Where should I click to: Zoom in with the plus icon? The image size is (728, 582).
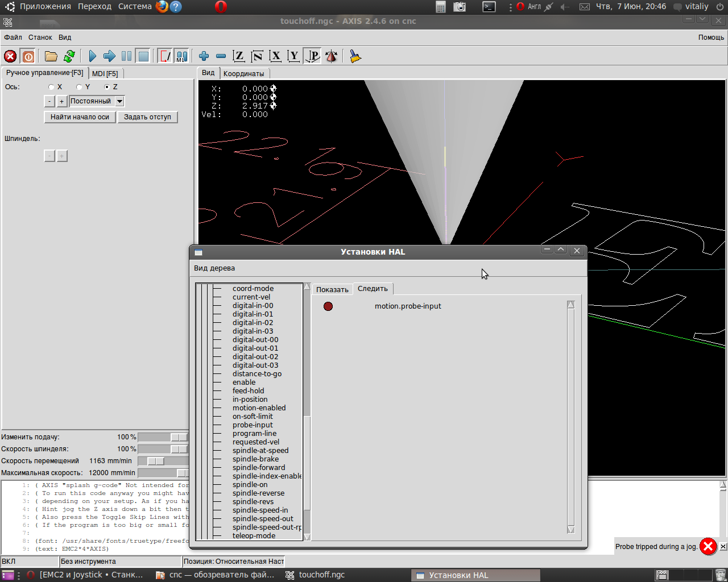click(204, 56)
